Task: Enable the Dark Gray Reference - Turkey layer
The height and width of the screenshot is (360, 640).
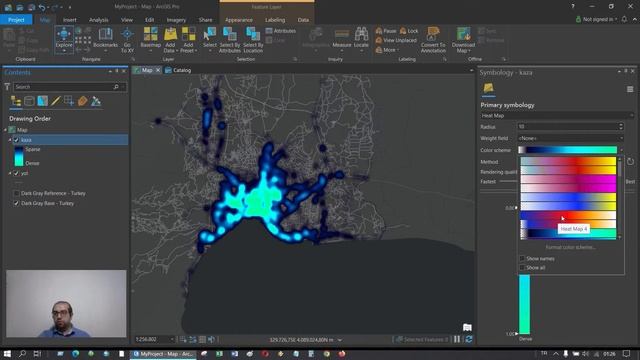Action: (x=16, y=193)
